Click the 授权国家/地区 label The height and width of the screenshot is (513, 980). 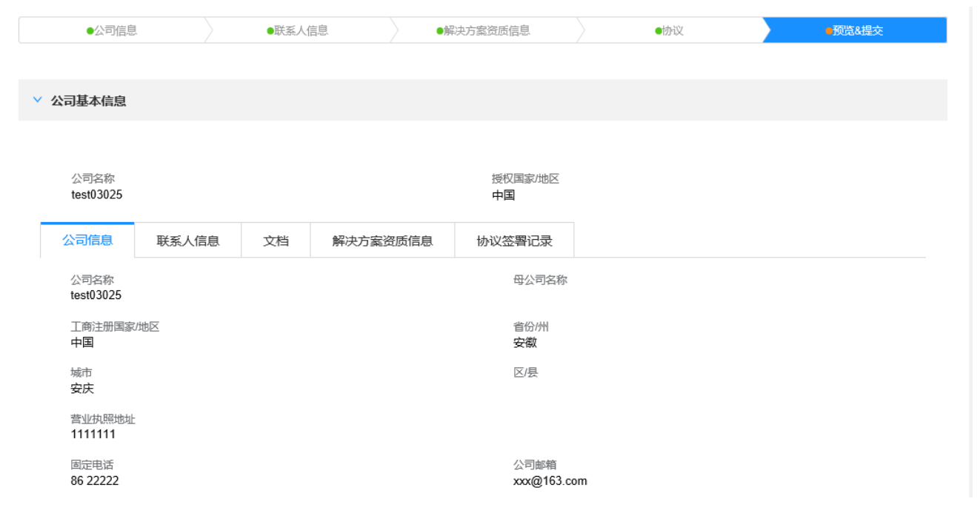525,178
